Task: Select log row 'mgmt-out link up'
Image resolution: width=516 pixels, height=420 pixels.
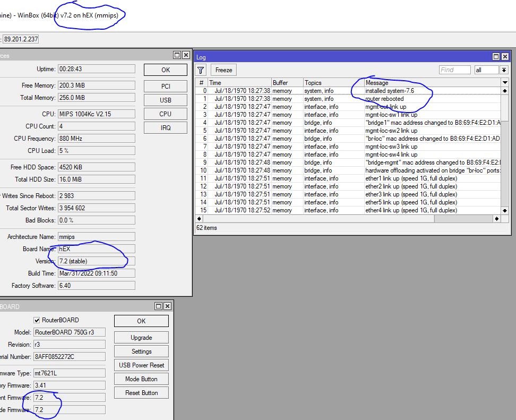Action: coord(348,107)
